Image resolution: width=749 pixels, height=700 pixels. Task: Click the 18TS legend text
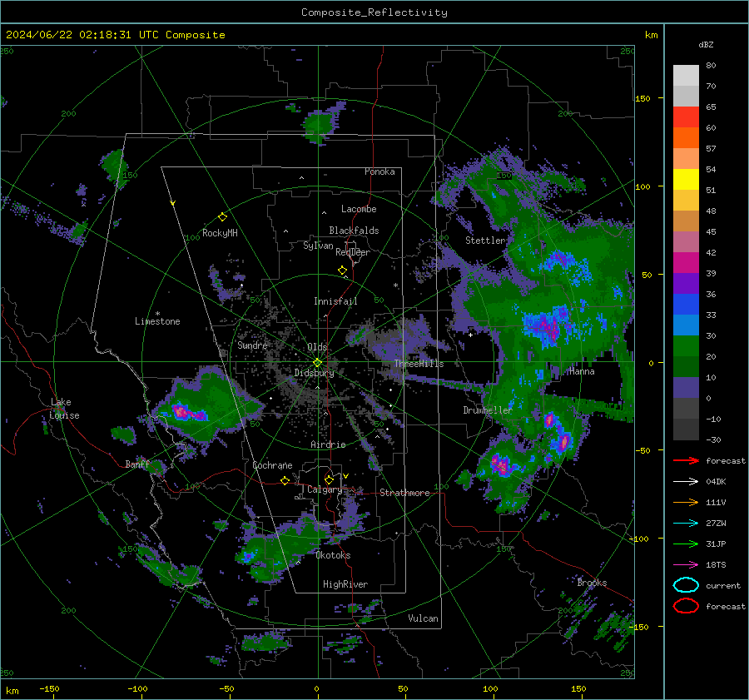(x=716, y=565)
